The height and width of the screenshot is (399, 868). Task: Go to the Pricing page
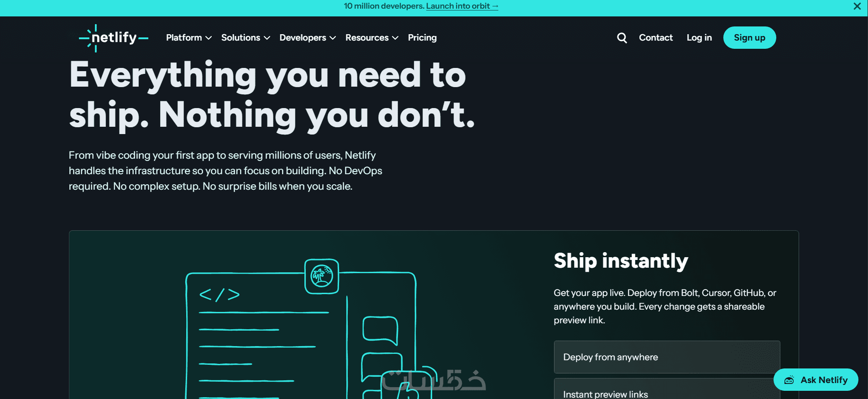click(422, 38)
